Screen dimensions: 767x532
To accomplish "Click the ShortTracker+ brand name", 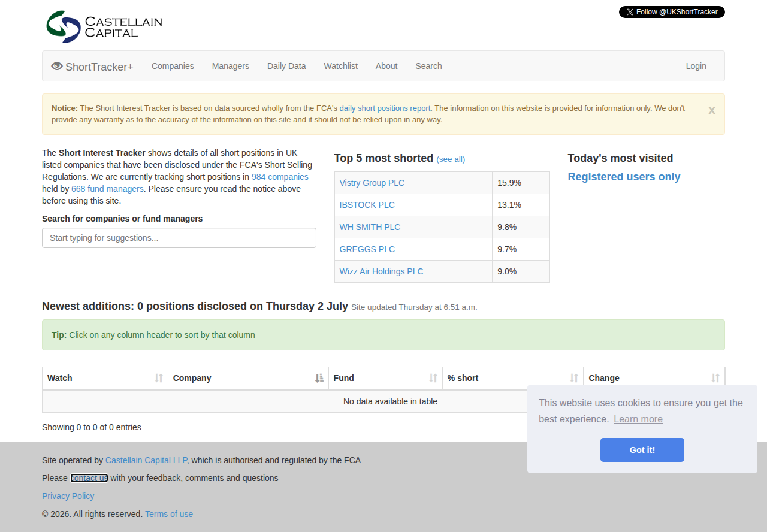I will pos(99,66).
